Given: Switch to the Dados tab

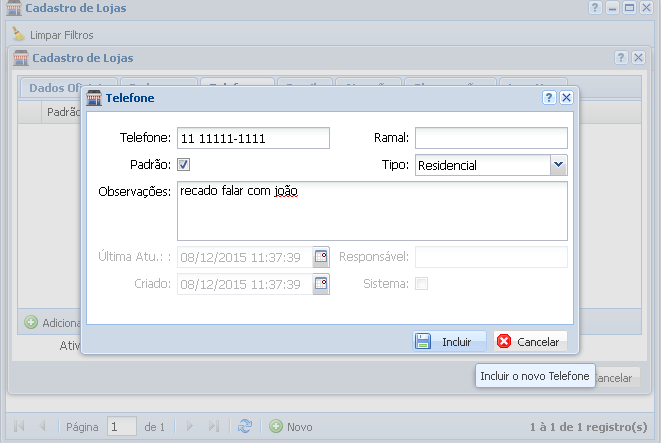Looking at the screenshot, I should 60,88.
